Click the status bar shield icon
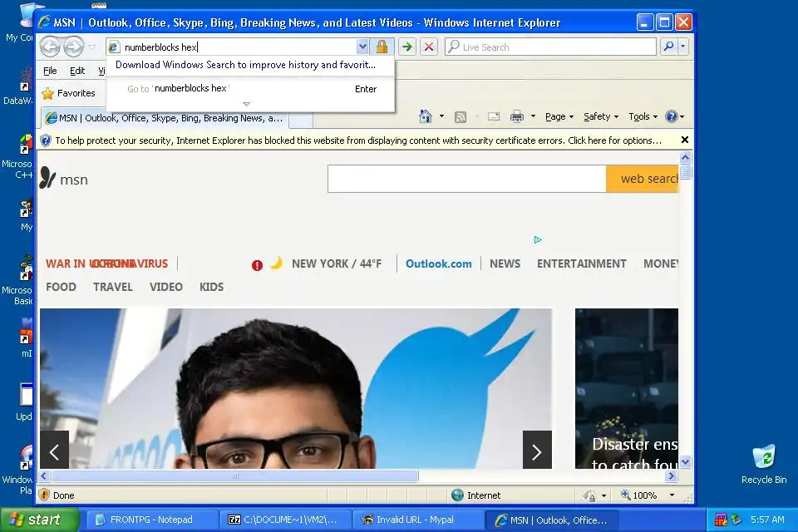The height and width of the screenshot is (532, 798). (45, 495)
